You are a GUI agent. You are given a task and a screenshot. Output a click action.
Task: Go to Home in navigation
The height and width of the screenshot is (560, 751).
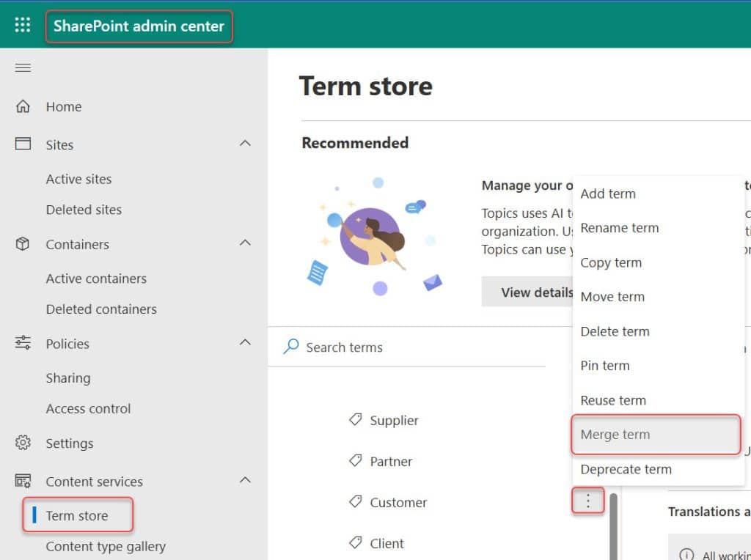(64, 107)
